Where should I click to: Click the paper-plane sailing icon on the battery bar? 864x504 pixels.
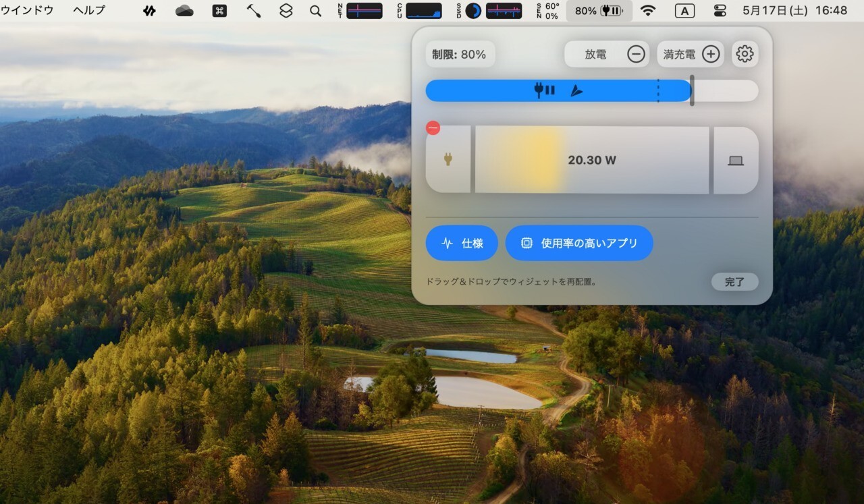click(x=576, y=91)
